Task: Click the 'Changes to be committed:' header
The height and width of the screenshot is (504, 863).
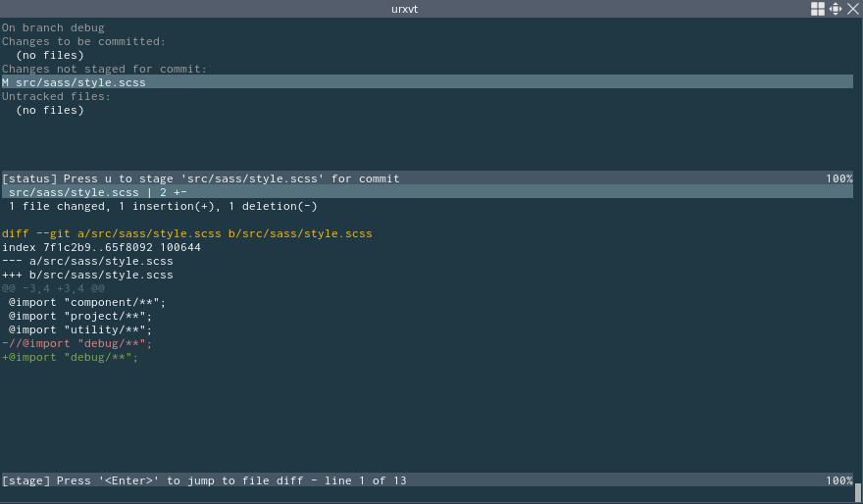Action: [x=83, y=41]
